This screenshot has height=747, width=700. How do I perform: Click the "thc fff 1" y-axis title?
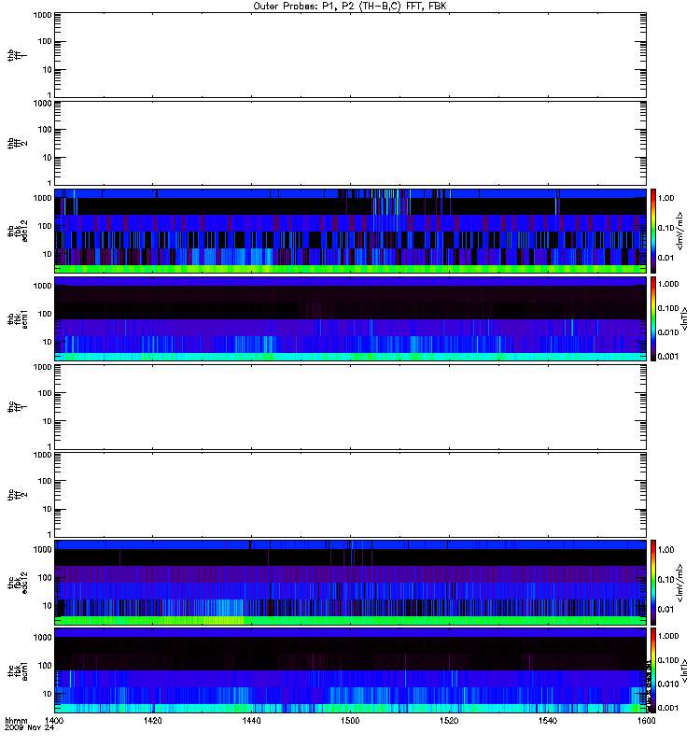point(17,407)
